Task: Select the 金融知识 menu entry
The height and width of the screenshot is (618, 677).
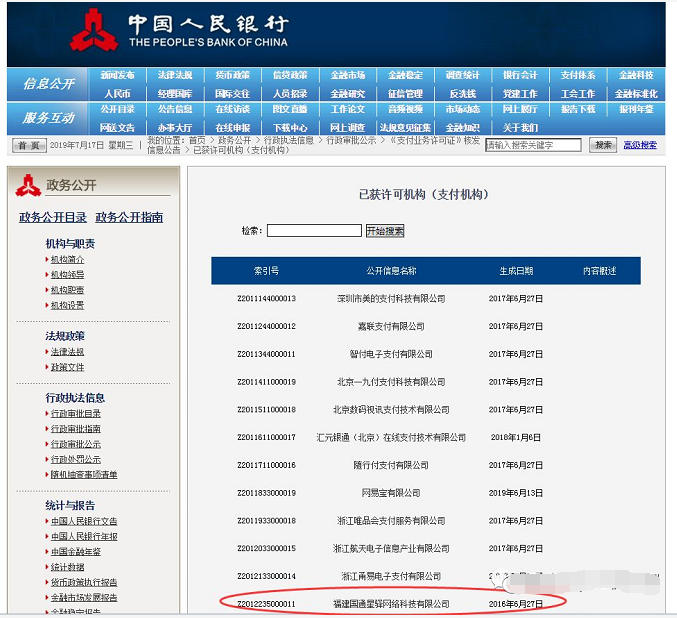Action: (x=463, y=128)
